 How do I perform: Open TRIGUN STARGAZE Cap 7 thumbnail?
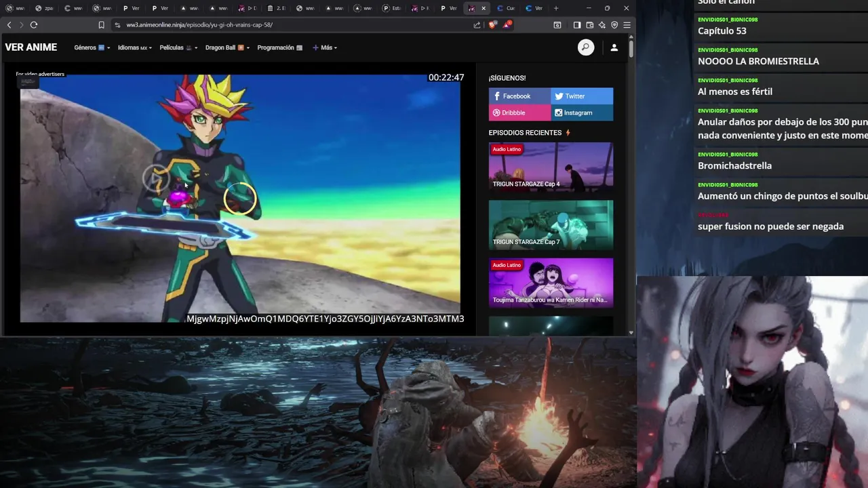551,224
